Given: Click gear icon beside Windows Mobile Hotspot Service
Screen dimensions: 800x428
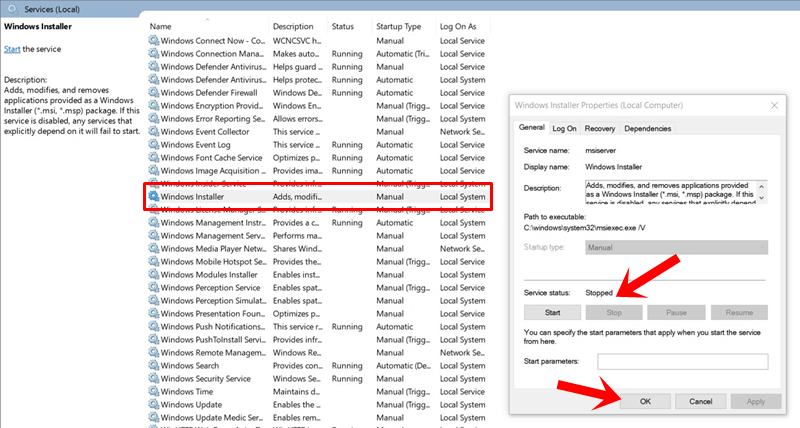Looking at the screenshot, I should point(154,262).
